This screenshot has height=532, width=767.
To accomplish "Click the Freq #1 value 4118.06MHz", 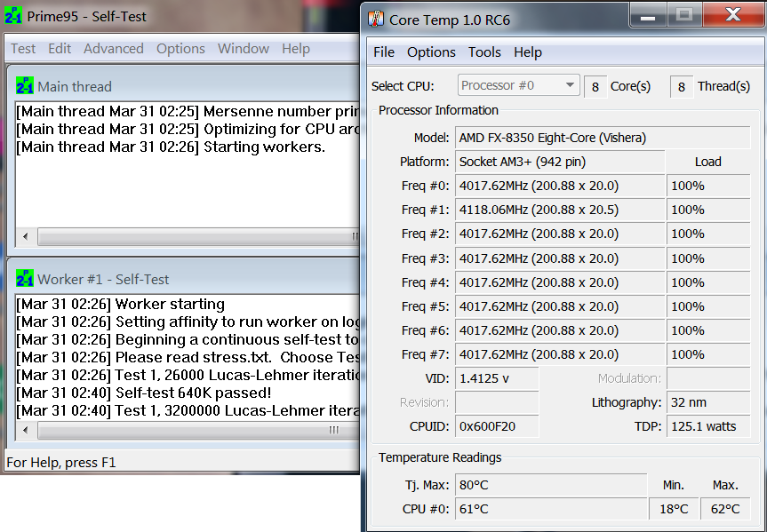I will 560,210.
